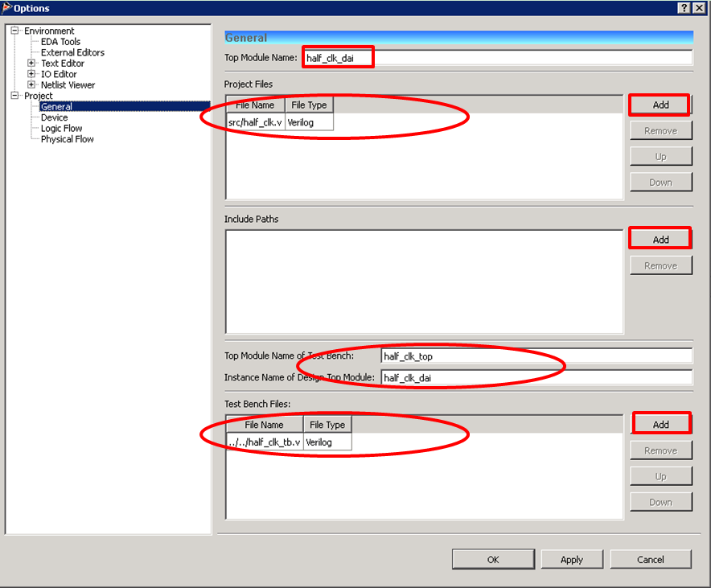Expand the Text Editor tree node
This screenshot has width=711, height=588.
(31, 64)
